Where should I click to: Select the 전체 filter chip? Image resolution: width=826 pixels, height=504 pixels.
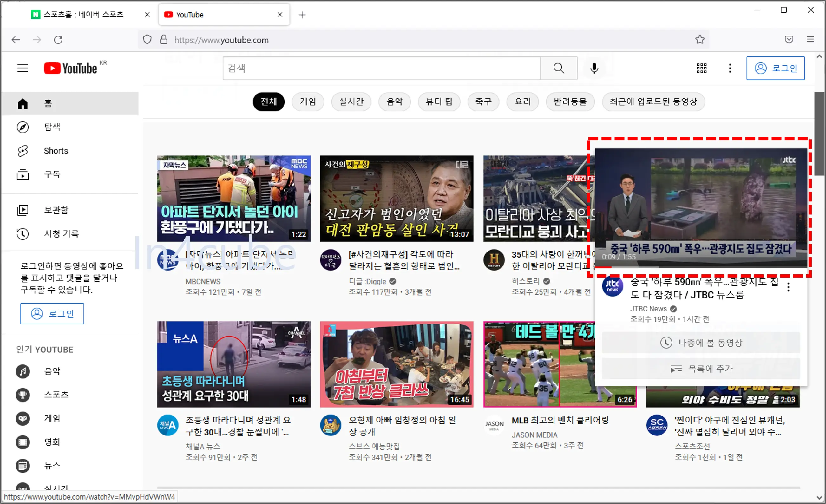(x=269, y=101)
